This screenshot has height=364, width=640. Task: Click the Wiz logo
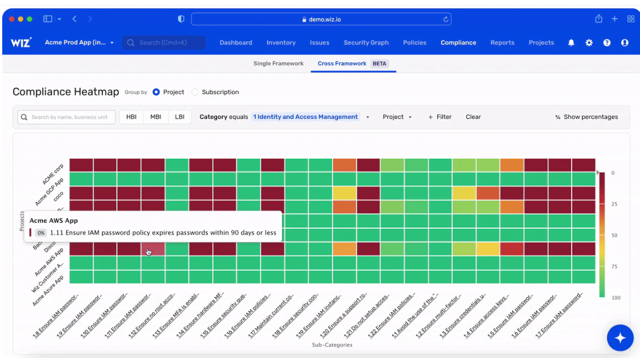[21, 42]
